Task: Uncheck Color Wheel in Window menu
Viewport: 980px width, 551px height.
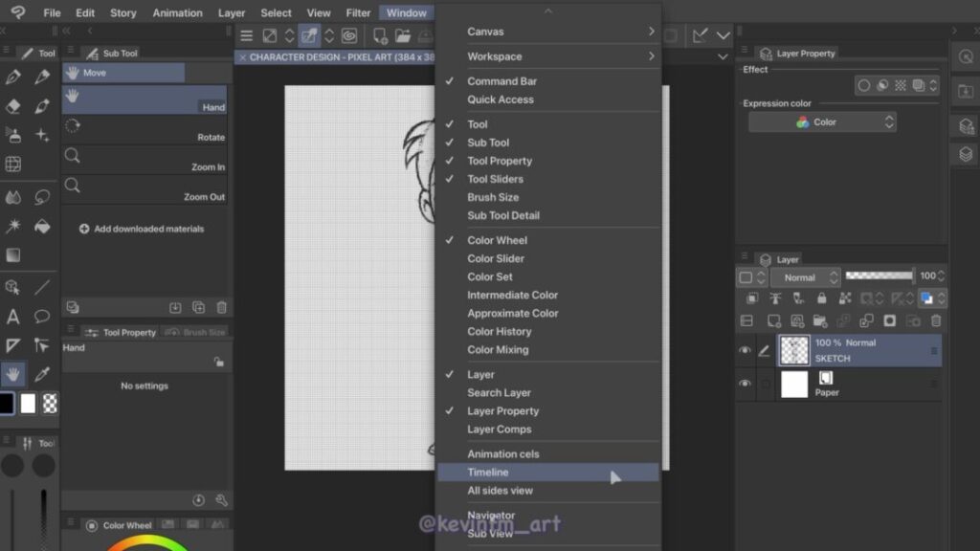Action: point(497,240)
